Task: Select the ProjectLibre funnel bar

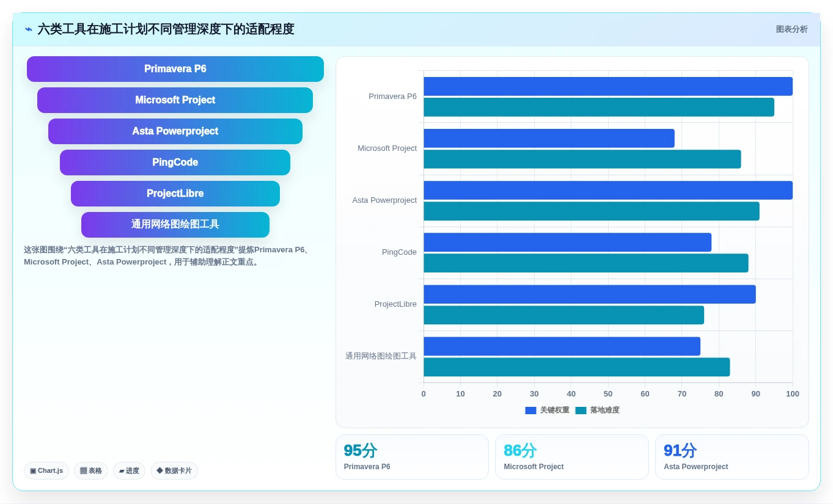Action: click(x=175, y=194)
